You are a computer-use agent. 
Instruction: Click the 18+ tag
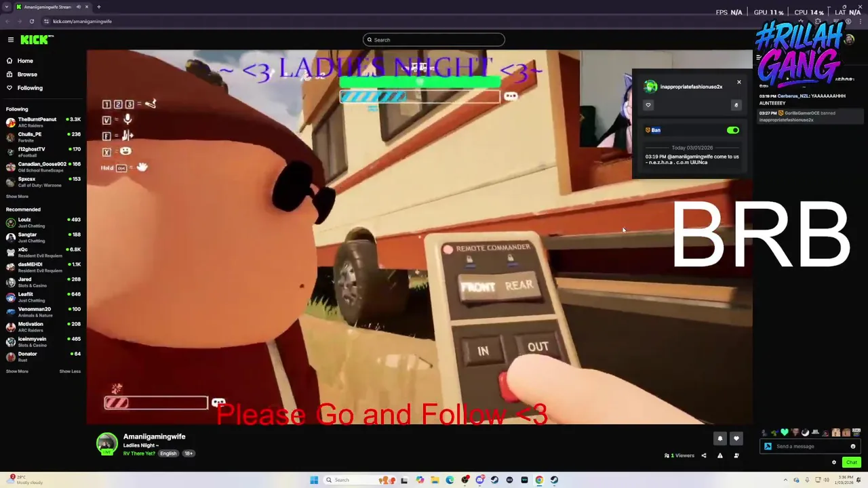188,453
